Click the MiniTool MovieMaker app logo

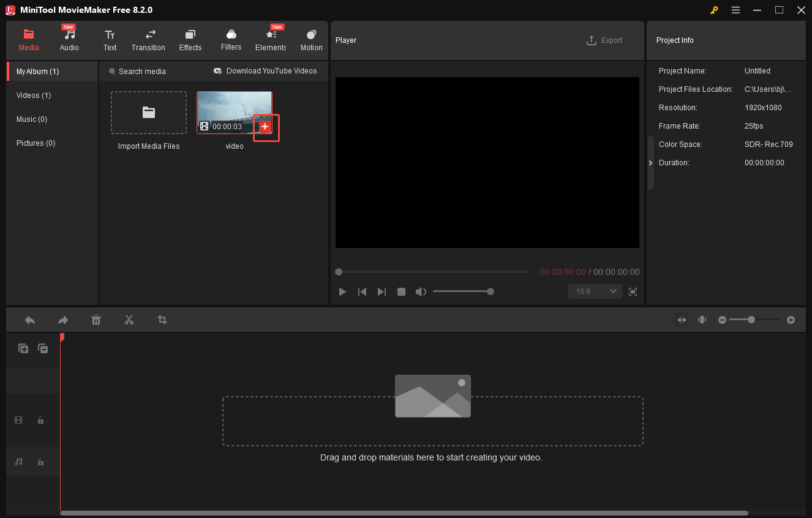10,10
